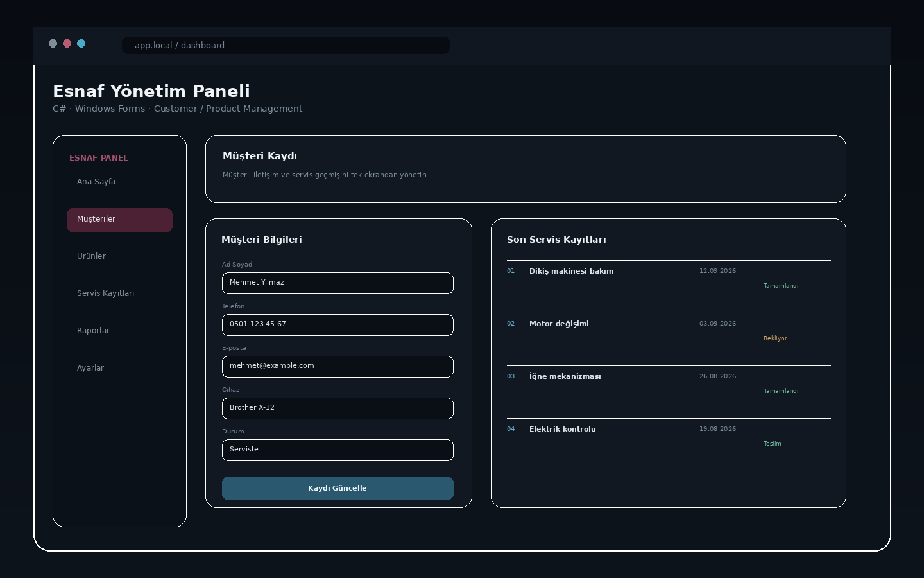Click the Son Servis Kayıtları heading
Screen dimensions: 924x578
[x=556, y=240]
